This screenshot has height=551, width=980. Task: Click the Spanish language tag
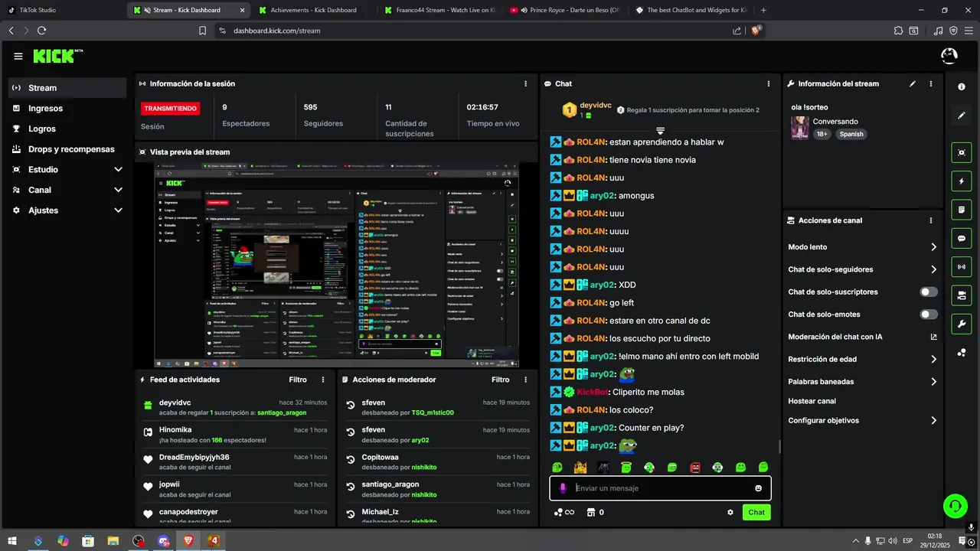click(851, 134)
